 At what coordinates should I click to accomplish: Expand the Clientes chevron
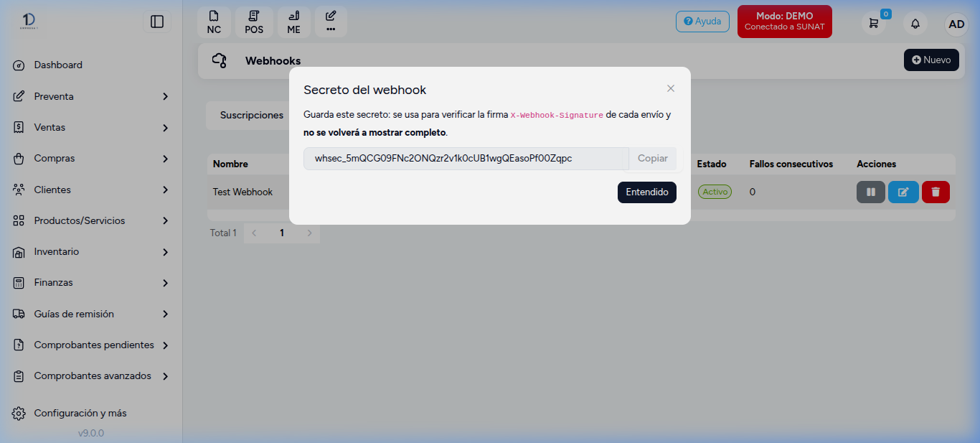click(x=165, y=190)
